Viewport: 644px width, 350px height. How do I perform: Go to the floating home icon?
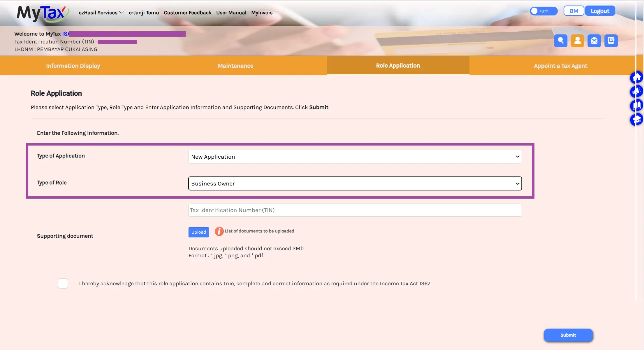[x=636, y=78]
